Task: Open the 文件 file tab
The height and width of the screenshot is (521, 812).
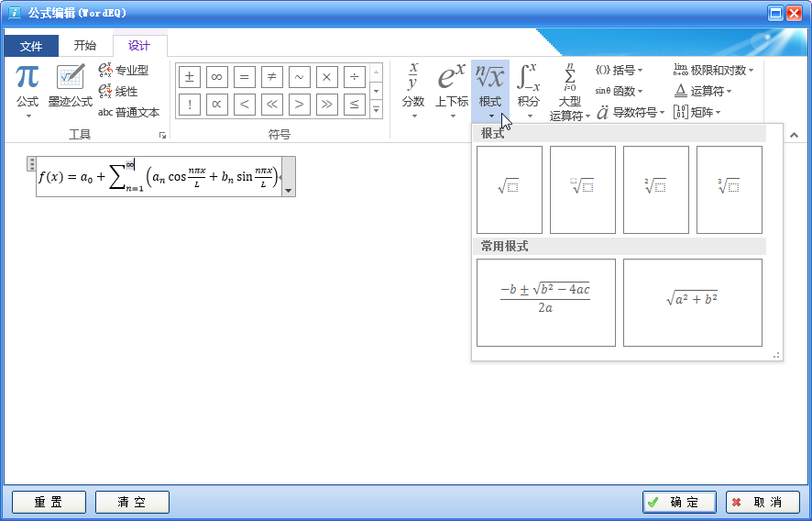Action: pos(31,46)
